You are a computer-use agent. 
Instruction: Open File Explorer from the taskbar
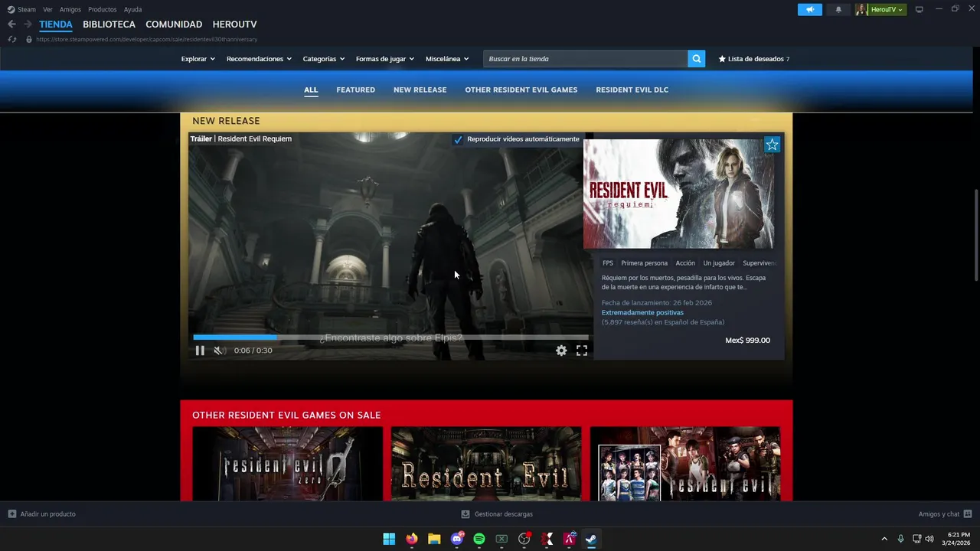tap(434, 539)
